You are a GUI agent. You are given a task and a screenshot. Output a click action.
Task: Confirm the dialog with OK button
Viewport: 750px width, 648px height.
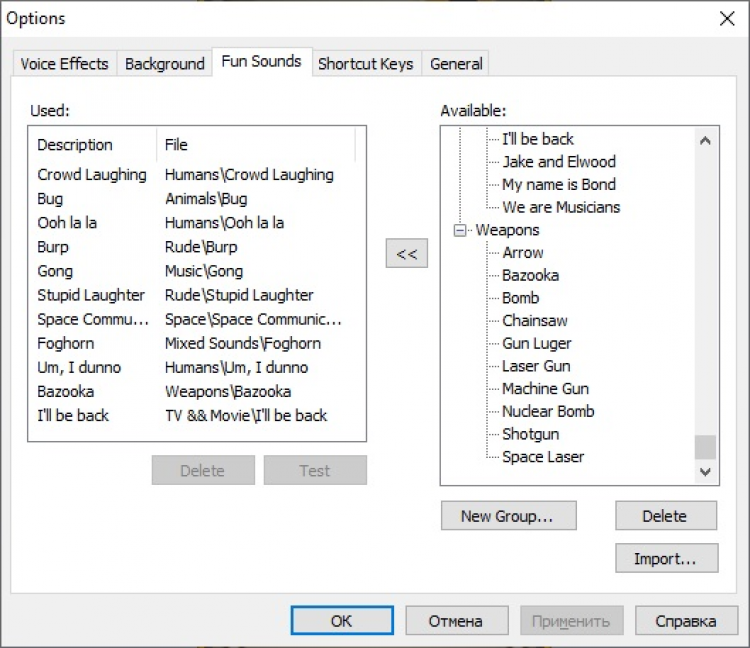(341, 621)
